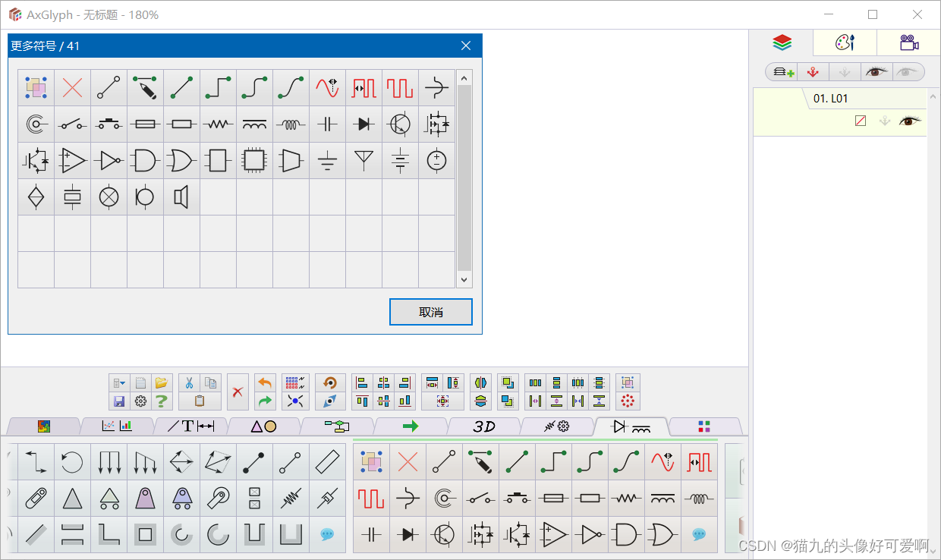Select the transistor symbol in the dialog
This screenshot has height=560, width=941.
coord(400,124)
